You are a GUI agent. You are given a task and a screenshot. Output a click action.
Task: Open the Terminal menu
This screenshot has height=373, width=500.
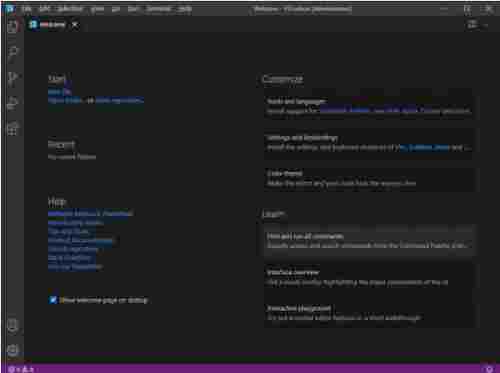[x=159, y=9]
